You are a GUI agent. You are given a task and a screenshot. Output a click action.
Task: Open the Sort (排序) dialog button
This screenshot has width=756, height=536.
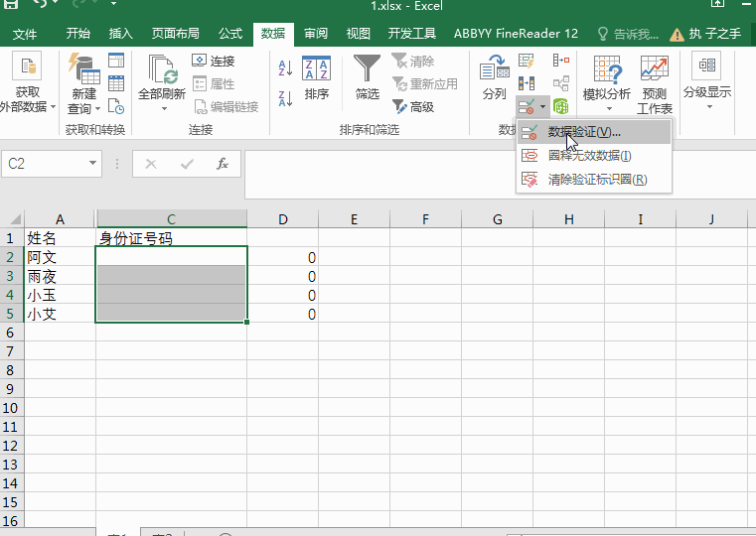pyautogui.click(x=316, y=77)
